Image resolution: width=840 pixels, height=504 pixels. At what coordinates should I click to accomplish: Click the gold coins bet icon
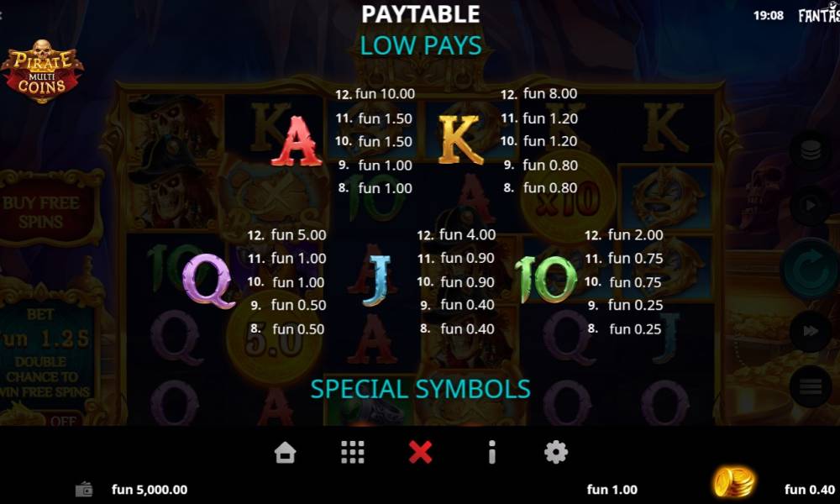[734, 481]
